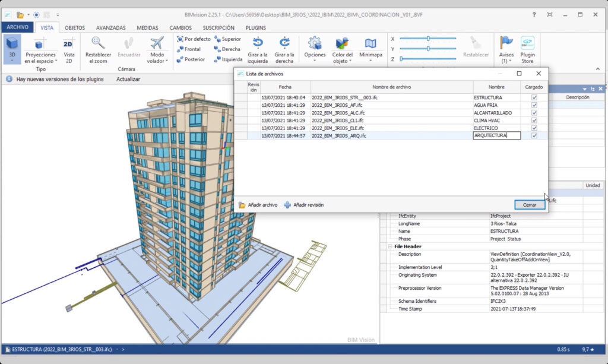Click Actualizar in the plugin notice bar
This screenshot has height=364, width=608.
click(128, 79)
